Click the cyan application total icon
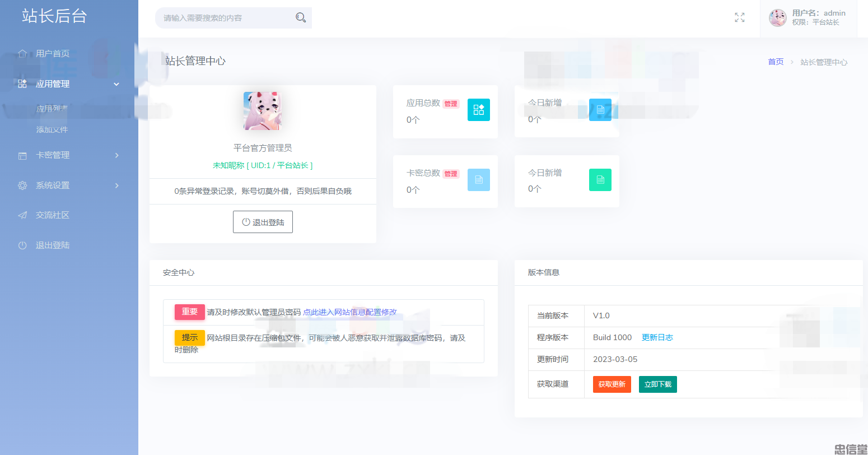The image size is (868, 455). tap(479, 110)
